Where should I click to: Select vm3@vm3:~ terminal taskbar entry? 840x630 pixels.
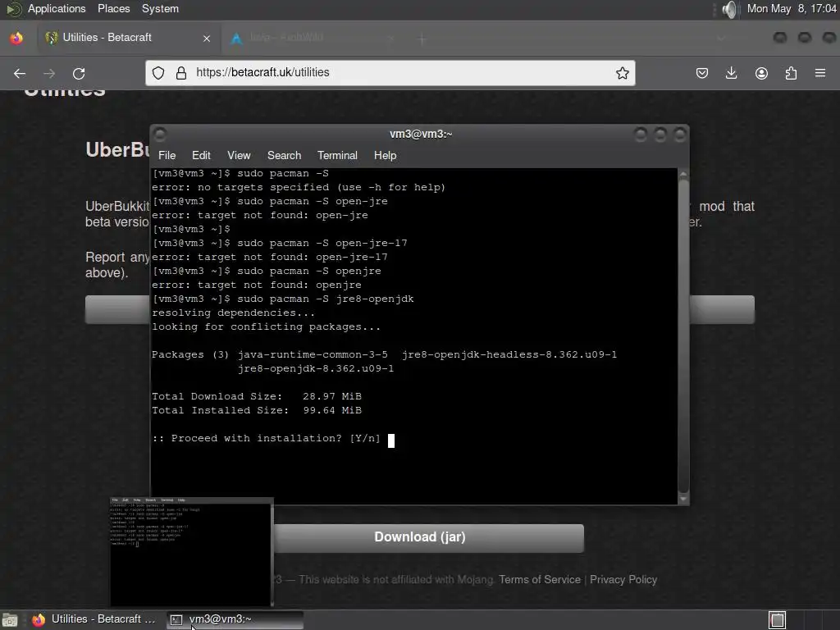coord(235,619)
